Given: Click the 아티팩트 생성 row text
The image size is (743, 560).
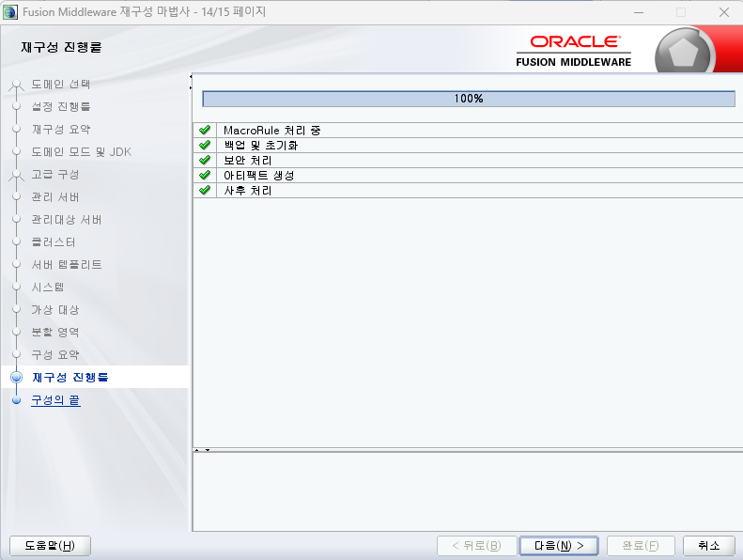Looking at the screenshot, I should [x=258, y=176].
